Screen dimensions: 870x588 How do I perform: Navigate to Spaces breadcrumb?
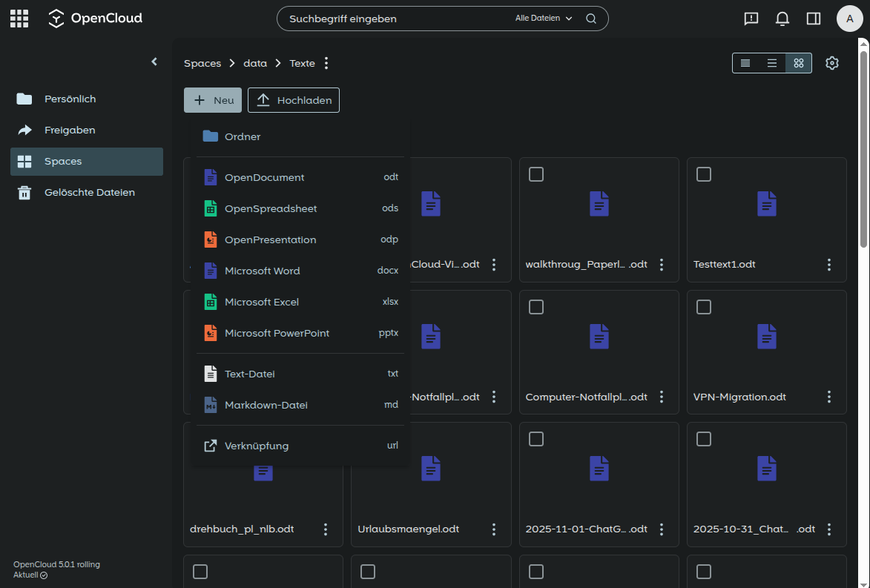(x=202, y=63)
